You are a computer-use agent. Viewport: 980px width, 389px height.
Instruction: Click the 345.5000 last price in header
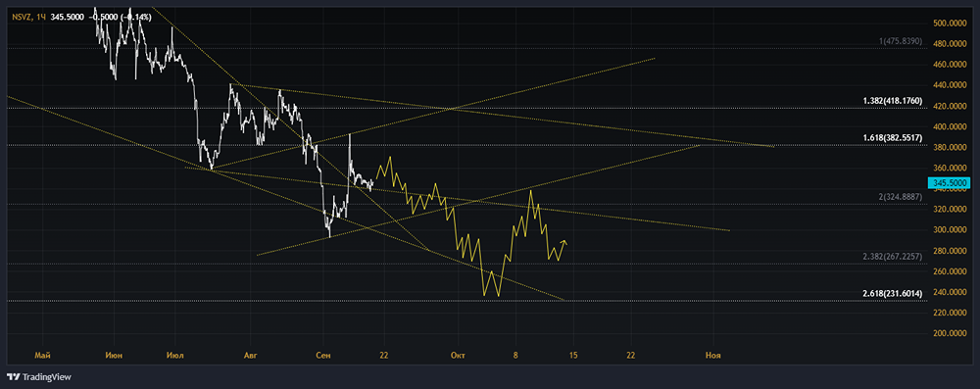[x=69, y=17]
